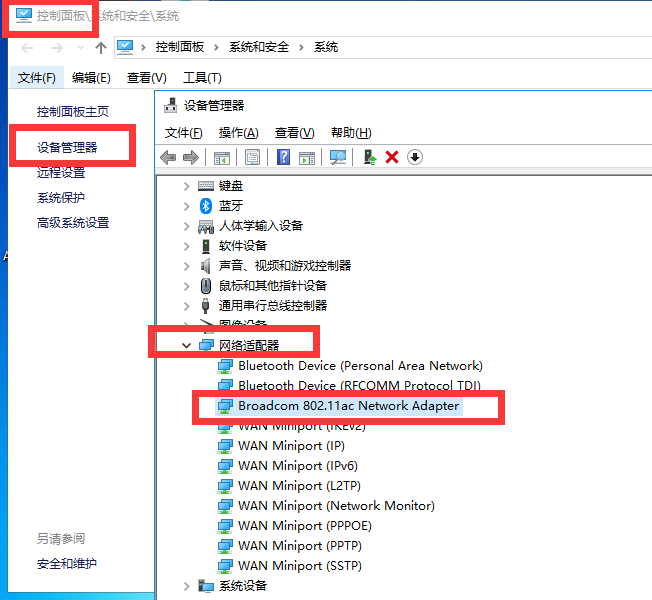This screenshot has height=600, width=652.
Task: Click the USB plug icon for serial bus controllers
Action: point(205,306)
